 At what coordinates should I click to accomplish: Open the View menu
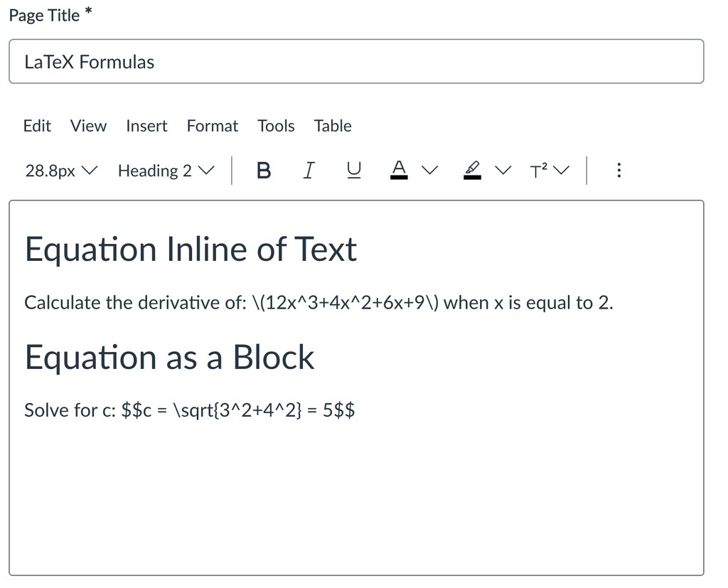pyautogui.click(x=88, y=126)
